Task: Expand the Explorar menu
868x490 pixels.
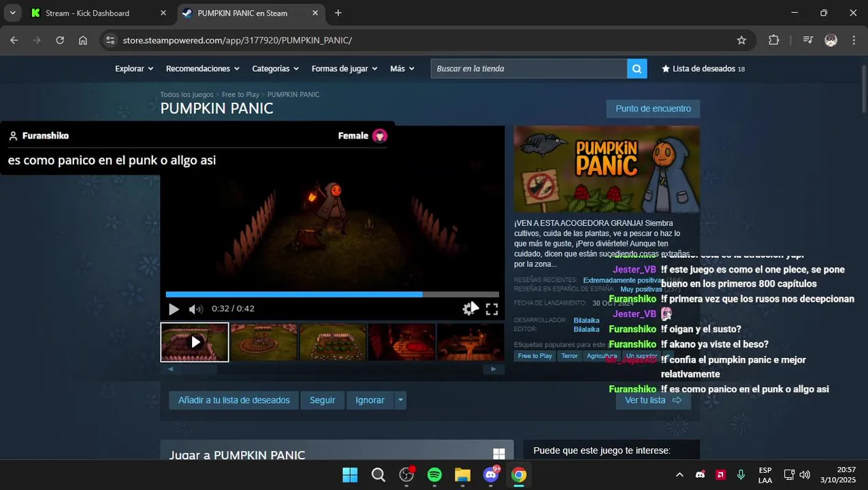Action: [134, 69]
